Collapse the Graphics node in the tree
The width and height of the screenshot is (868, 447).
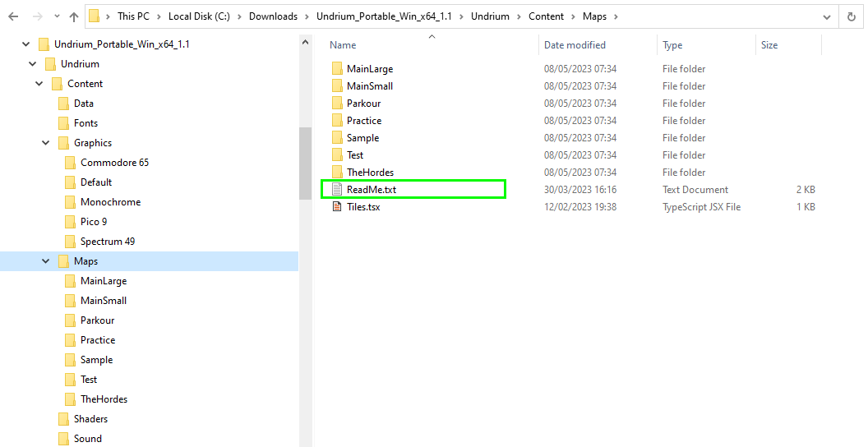(46, 143)
